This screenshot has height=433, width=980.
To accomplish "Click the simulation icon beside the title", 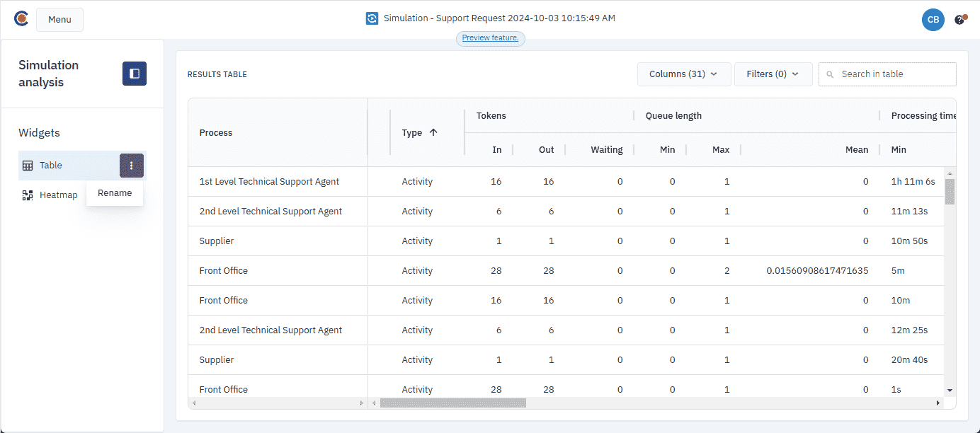I will (372, 18).
